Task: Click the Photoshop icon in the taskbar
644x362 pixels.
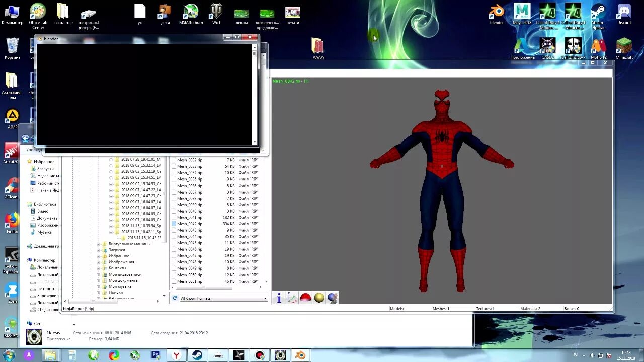Action: (x=156, y=355)
